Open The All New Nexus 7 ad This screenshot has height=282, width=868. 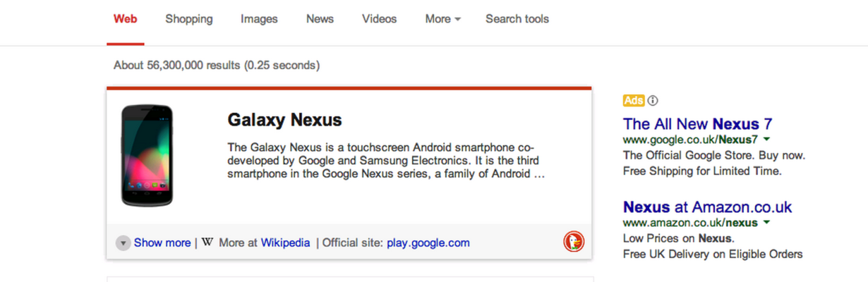point(698,124)
